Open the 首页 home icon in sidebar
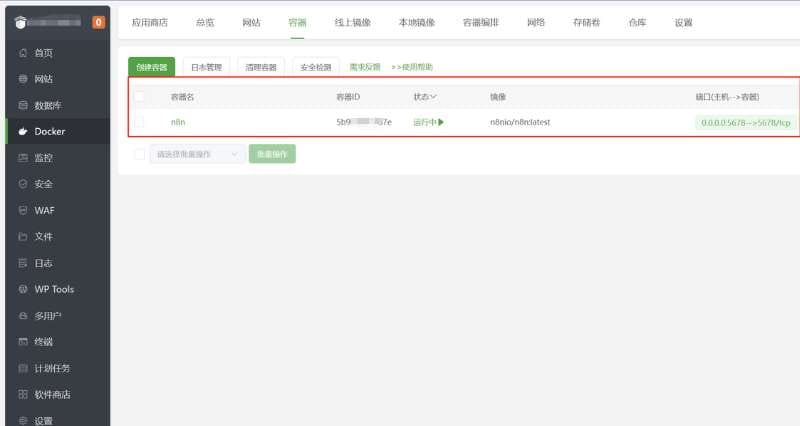The height and width of the screenshot is (426, 800). coord(22,53)
